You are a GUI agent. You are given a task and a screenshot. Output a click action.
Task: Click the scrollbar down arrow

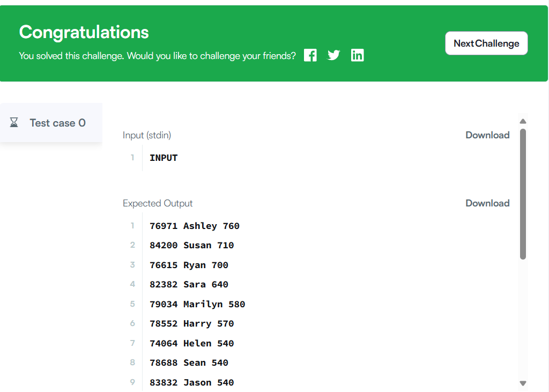(523, 383)
